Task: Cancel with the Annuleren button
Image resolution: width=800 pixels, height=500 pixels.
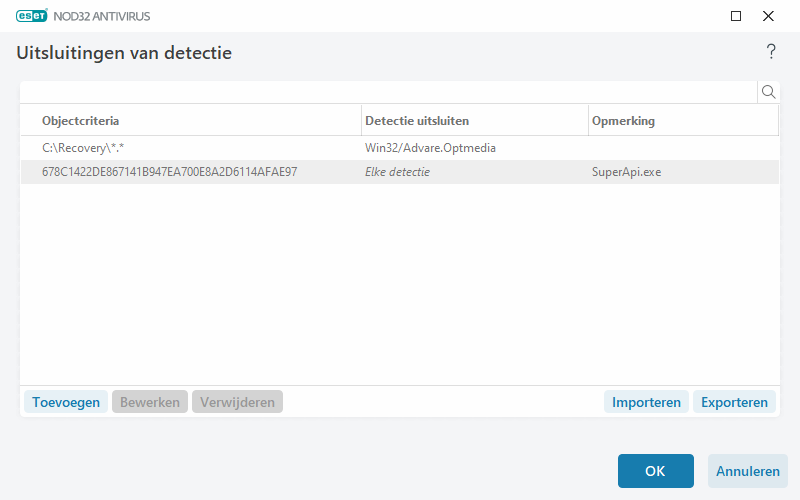Action: click(x=748, y=471)
